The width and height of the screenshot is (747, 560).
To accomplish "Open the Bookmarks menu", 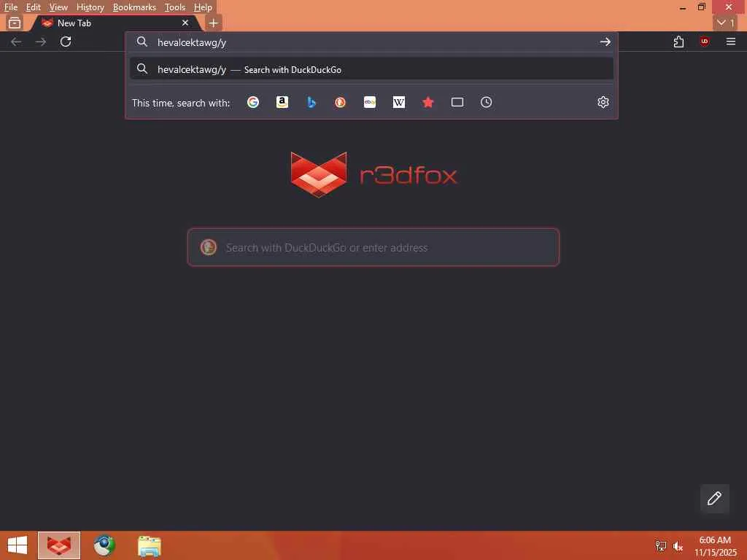I will click(134, 7).
